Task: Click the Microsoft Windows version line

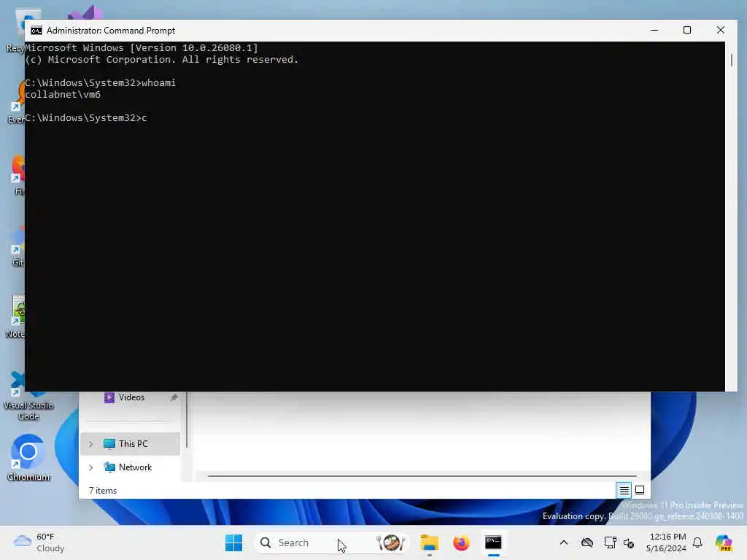Action: tap(142, 47)
